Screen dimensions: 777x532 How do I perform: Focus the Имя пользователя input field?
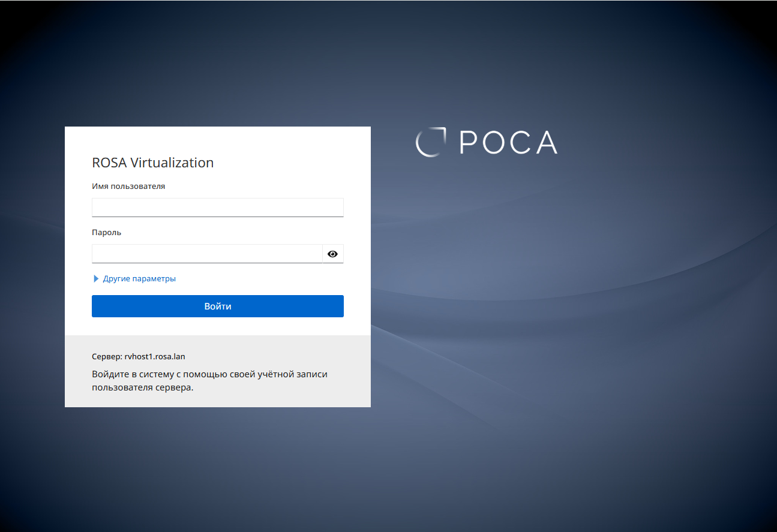(x=217, y=208)
